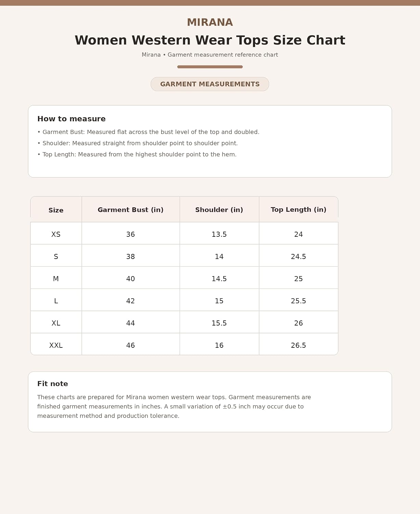
Task: Click the brown divider bar under subtitle
Action: [210, 67]
